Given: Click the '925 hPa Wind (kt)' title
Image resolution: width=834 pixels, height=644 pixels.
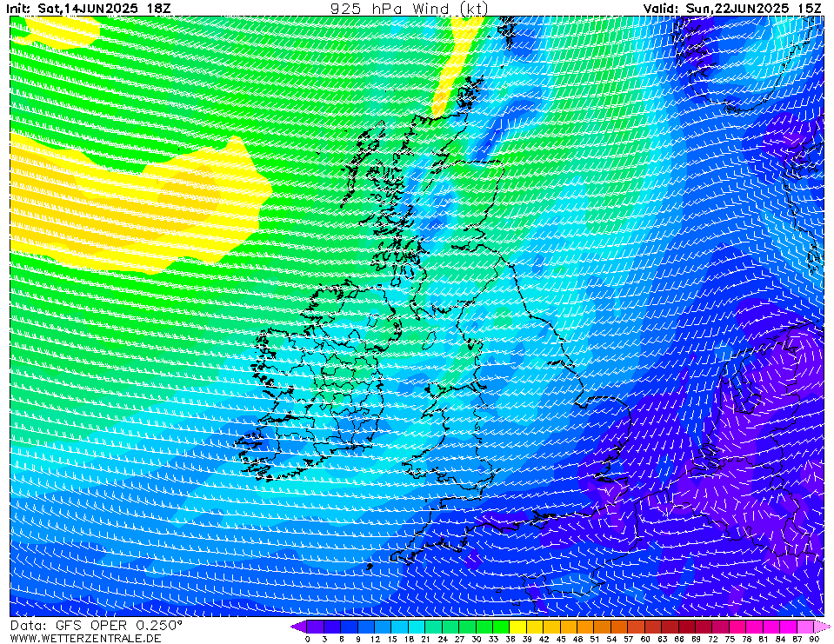Looking at the screenshot, I should pos(409,9).
